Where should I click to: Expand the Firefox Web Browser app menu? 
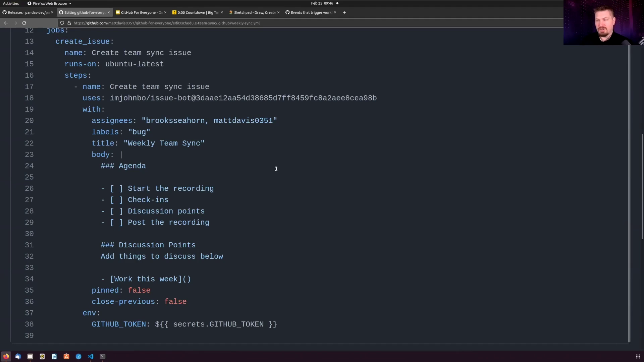[49, 3]
